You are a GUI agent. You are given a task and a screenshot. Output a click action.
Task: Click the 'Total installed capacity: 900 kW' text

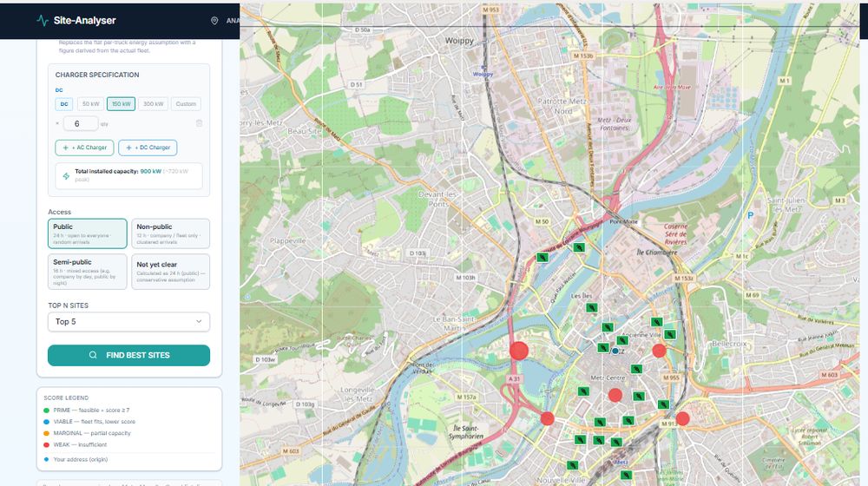click(x=118, y=172)
